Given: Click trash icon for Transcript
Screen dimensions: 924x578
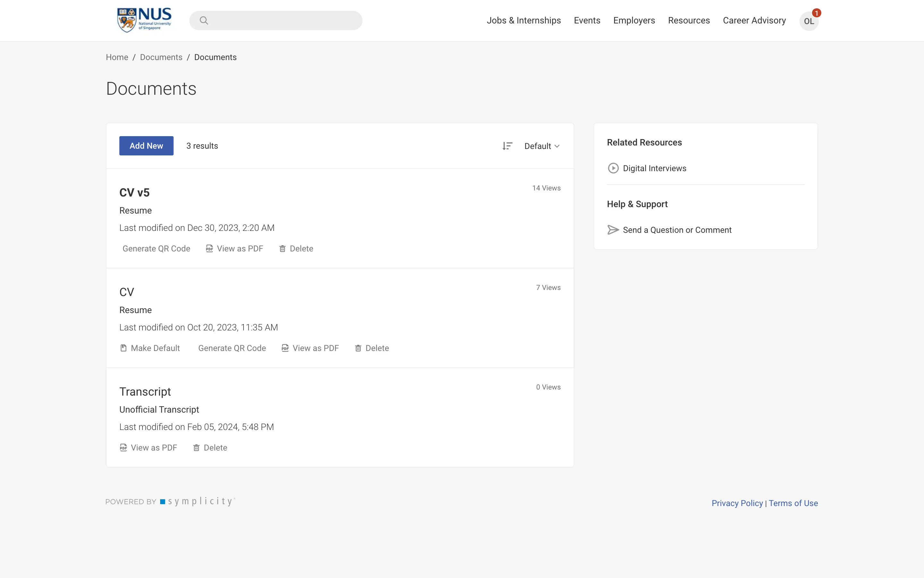Looking at the screenshot, I should (x=196, y=448).
